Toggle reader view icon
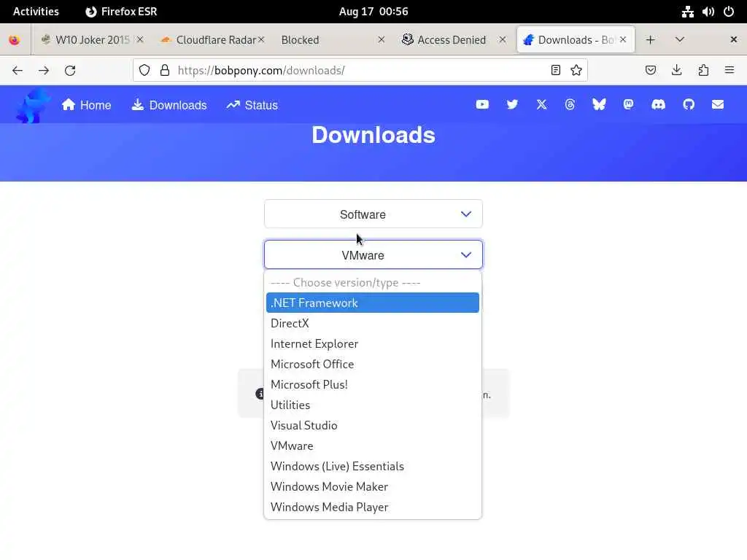Viewport: 747px width, 560px height. (555, 71)
